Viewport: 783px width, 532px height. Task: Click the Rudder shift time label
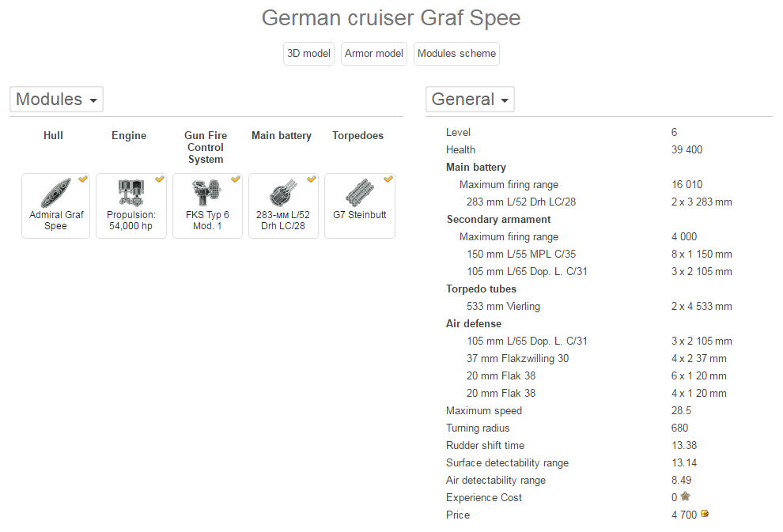(486, 445)
